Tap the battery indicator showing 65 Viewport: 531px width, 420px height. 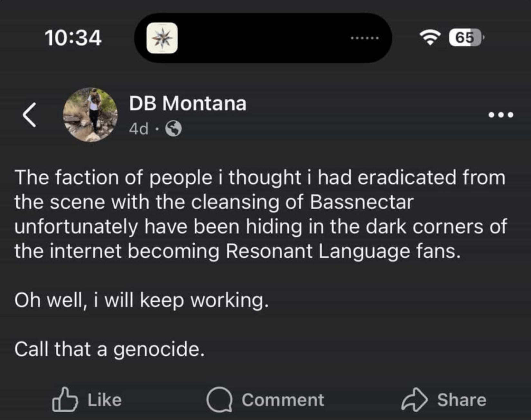pos(466,38)
